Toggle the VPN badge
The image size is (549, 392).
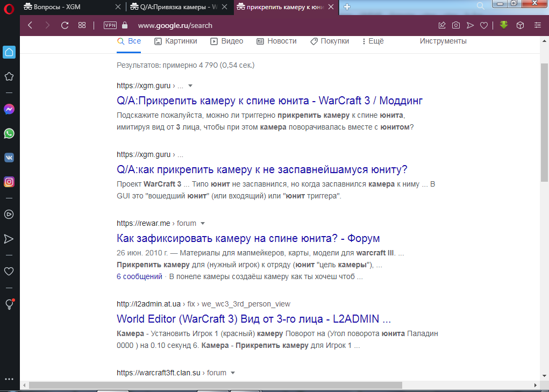click(x=110, y=25)
